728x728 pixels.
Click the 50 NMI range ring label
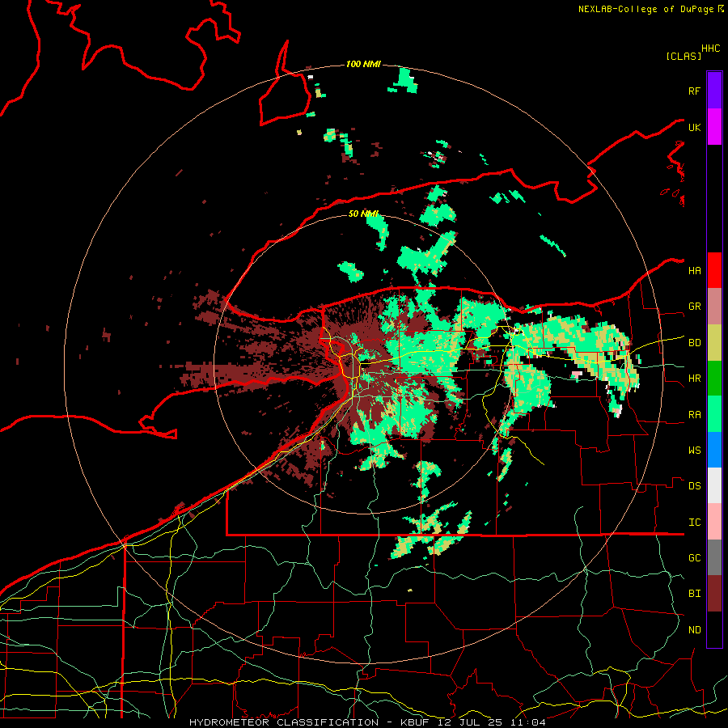click(363, 214)
